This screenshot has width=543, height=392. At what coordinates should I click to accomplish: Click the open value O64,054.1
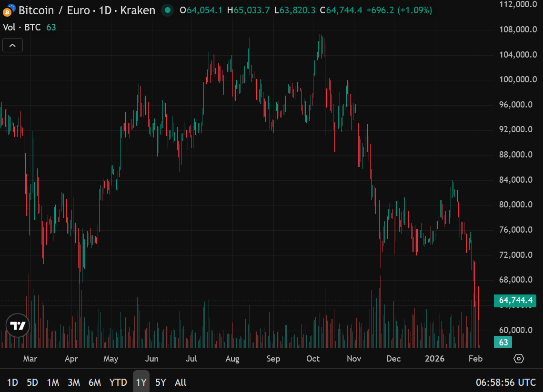click(x=201, y=10)
